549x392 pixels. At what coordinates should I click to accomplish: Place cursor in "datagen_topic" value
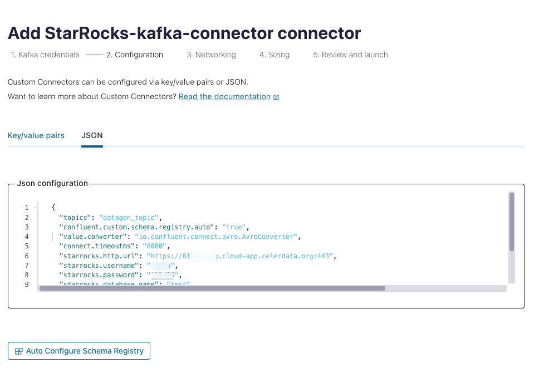[129, 217]
